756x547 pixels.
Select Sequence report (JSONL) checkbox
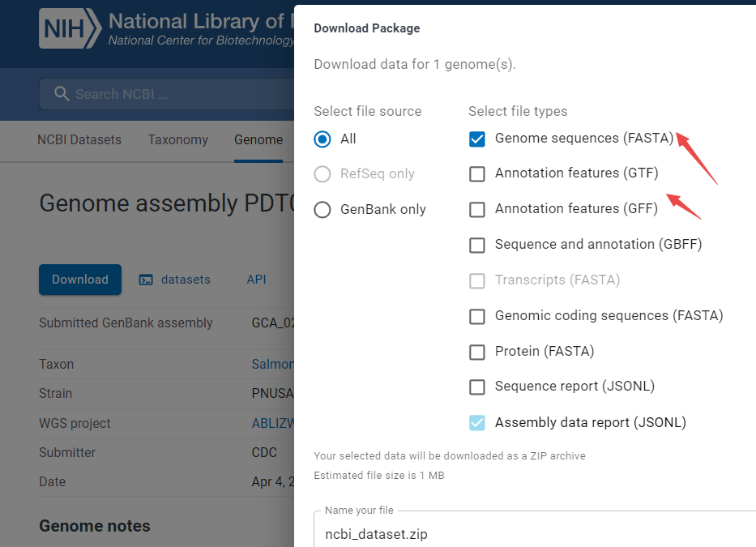477,387
